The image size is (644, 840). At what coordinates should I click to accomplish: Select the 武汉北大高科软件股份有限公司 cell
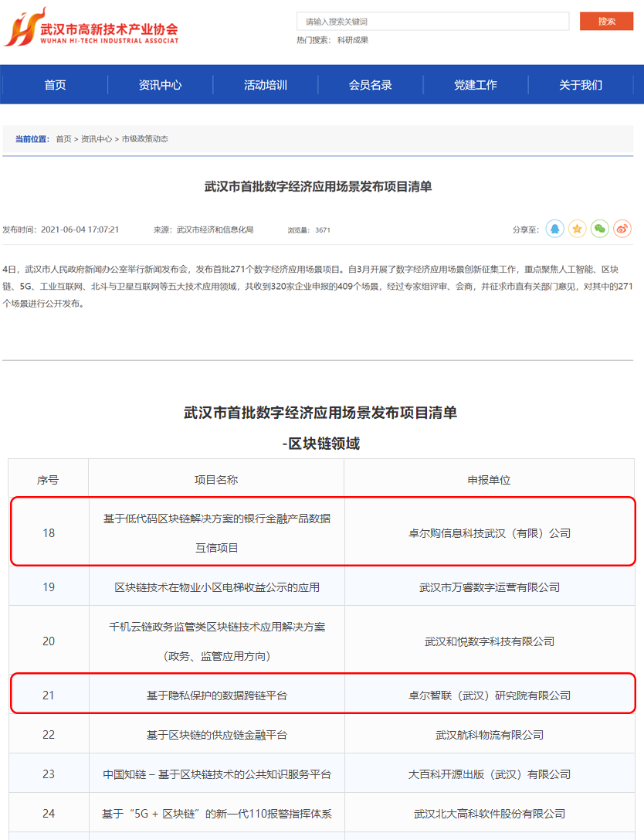point(490,813)
